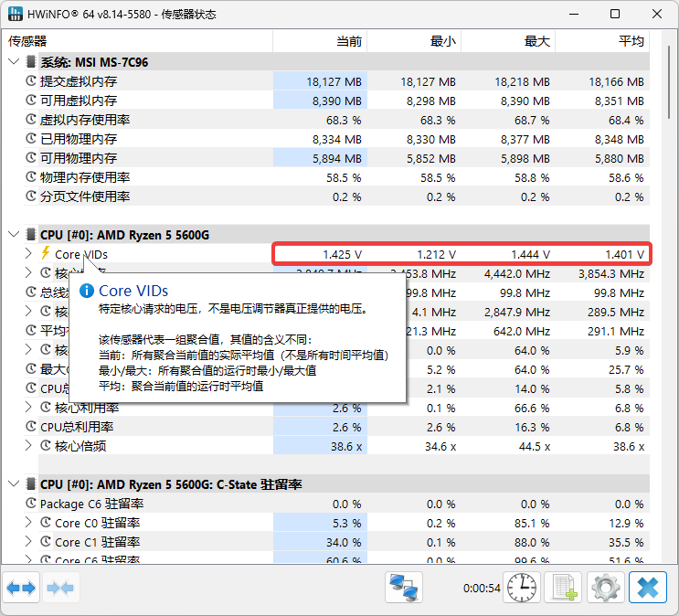Screen dimensions: 679x616
Task: Click the clock icon beside 物理内存使用率
Action: click(x=31, y=176)
